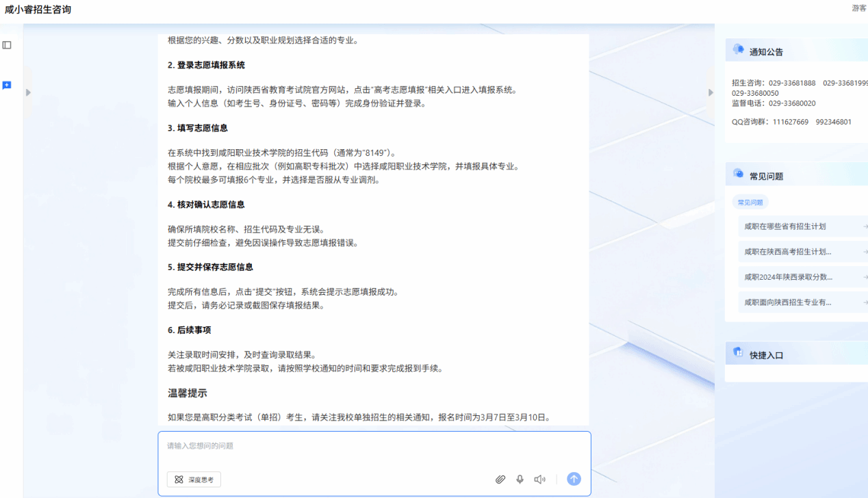This screenshot has width=868, height=498.
Task: Start a new chat with the plus-bubble icon
Action: [x=7, y=86]
